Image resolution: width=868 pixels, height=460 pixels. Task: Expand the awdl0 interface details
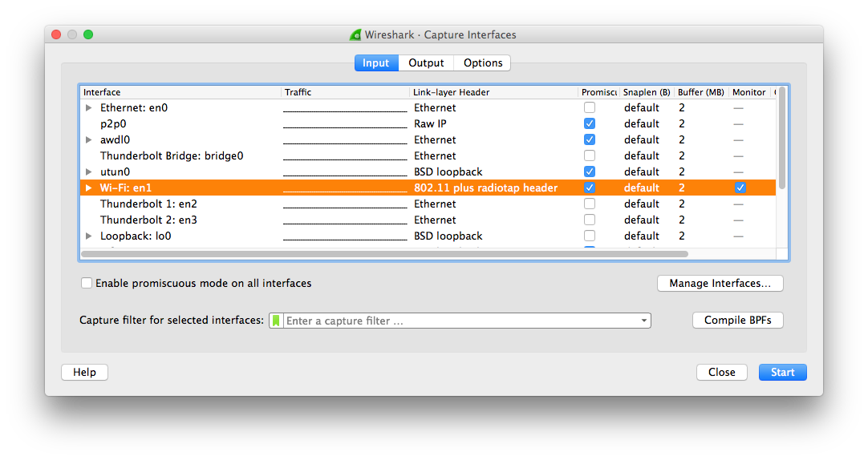pyautogui.click(x=88, y=140)
